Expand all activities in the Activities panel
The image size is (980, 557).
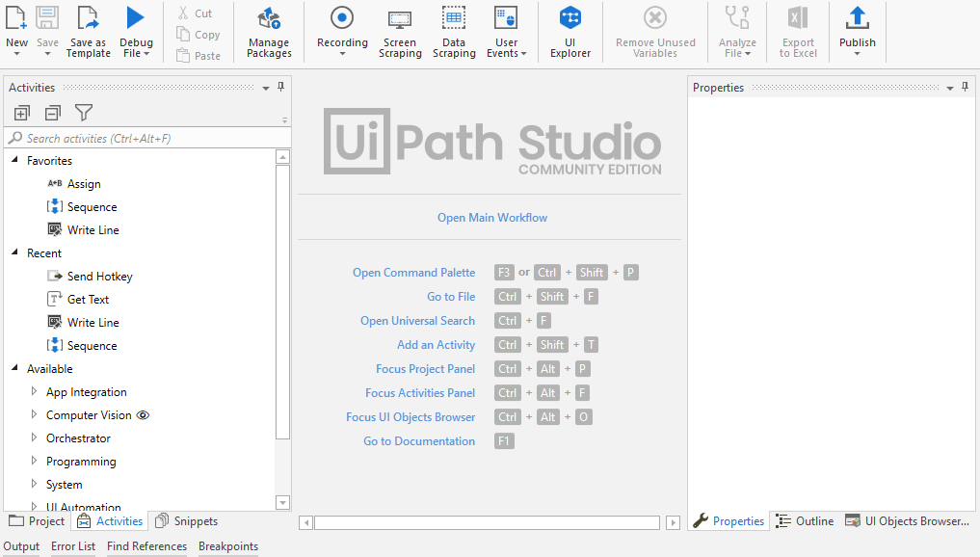22,113
